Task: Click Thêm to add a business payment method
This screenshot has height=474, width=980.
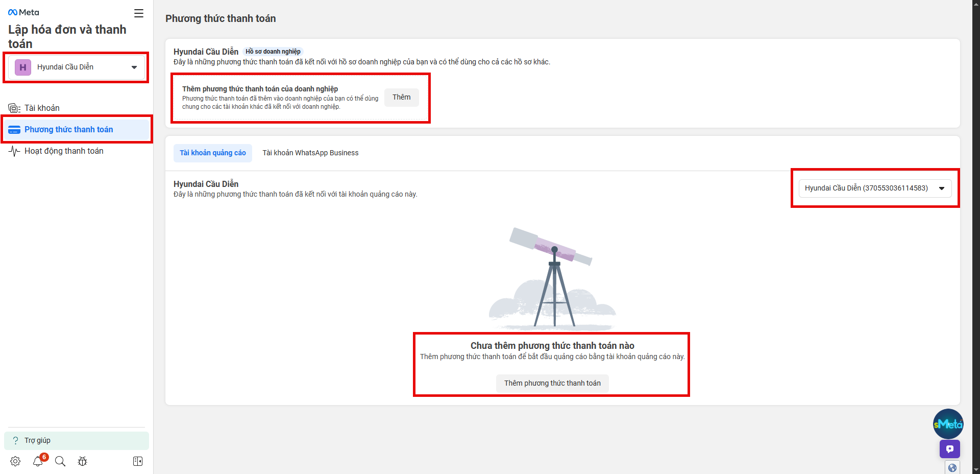Action: (x=401, y=97)
